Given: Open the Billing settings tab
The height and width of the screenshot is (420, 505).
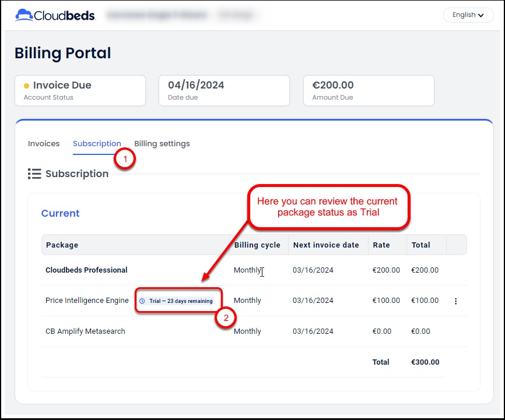Looking at the screenshot, I should (162, 143).
